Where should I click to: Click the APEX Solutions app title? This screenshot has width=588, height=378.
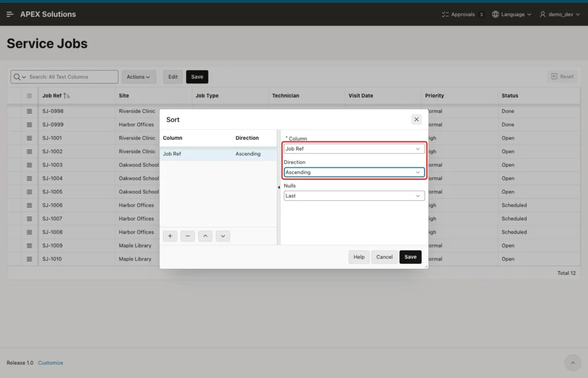[48, 14]
